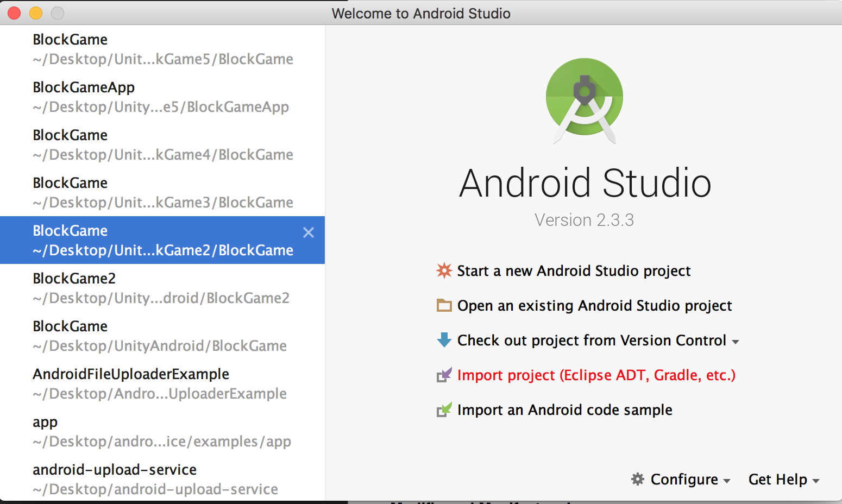Click the Import project purple arrow icon
842x504 pixels.
pyautogui.click(x=444, y=375)
